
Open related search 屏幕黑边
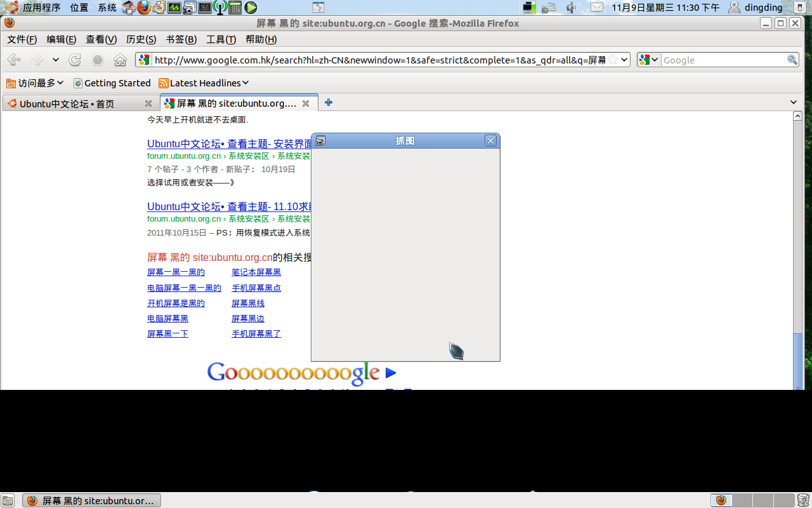(x=247, y=319)
